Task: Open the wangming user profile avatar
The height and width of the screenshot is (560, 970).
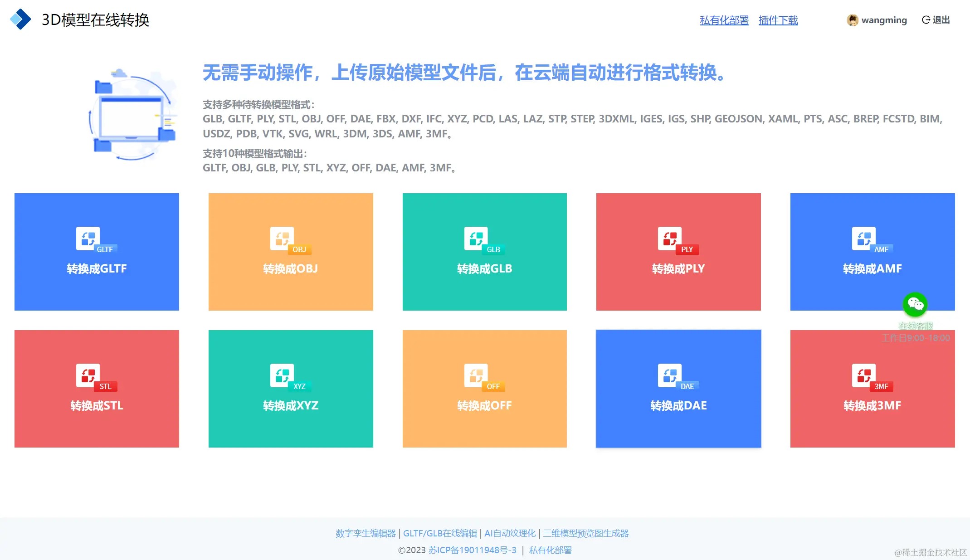Action: 853,20
